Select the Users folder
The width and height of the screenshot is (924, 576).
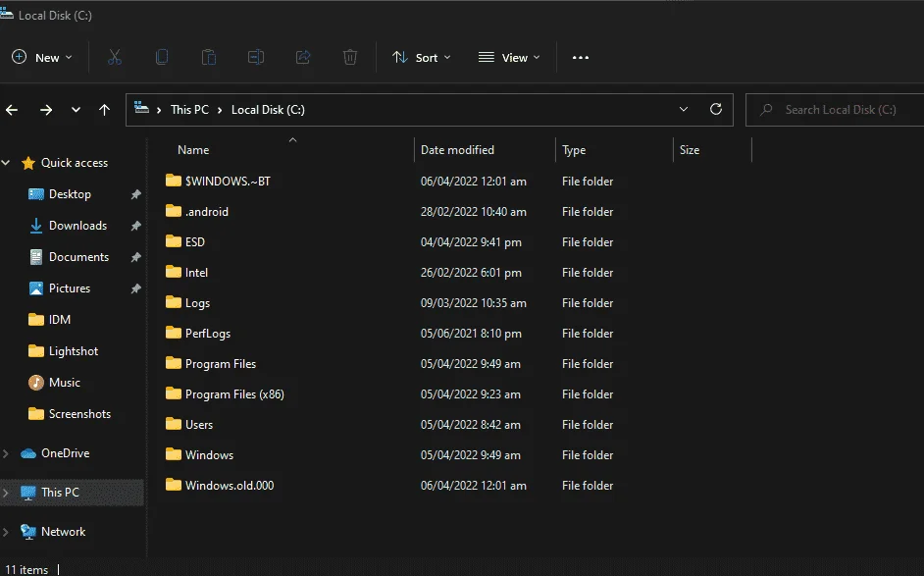pos(198,425)
